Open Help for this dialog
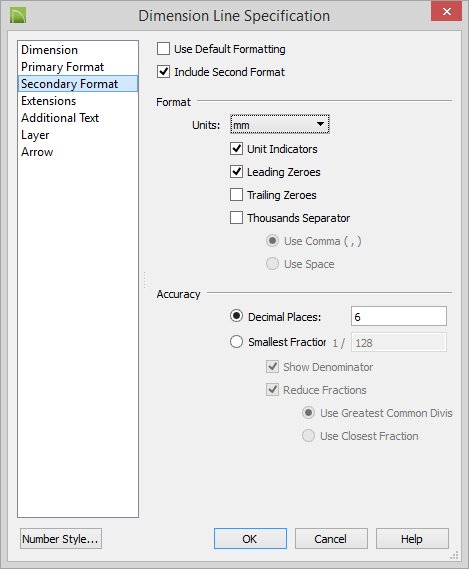Viewport: 469px width, 569px height. coord(412,539)
